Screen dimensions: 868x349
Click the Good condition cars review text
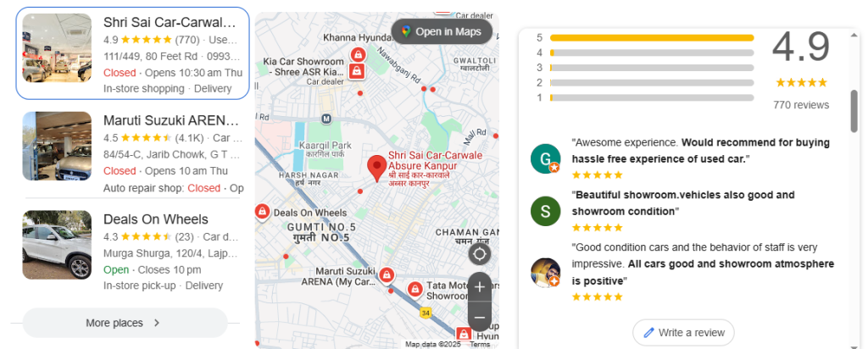point(703,264)
